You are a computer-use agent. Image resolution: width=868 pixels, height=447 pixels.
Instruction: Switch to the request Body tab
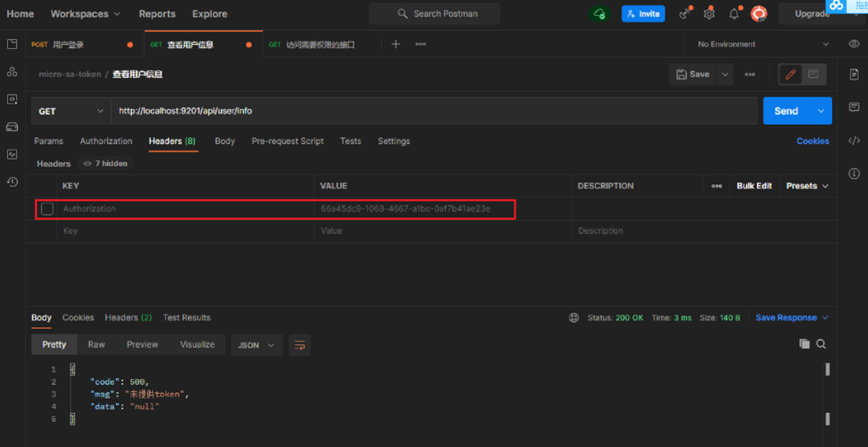point(225,141)
